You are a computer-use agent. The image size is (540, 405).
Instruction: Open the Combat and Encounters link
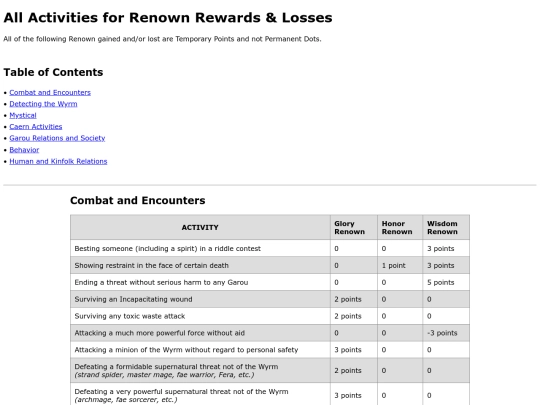50,92
